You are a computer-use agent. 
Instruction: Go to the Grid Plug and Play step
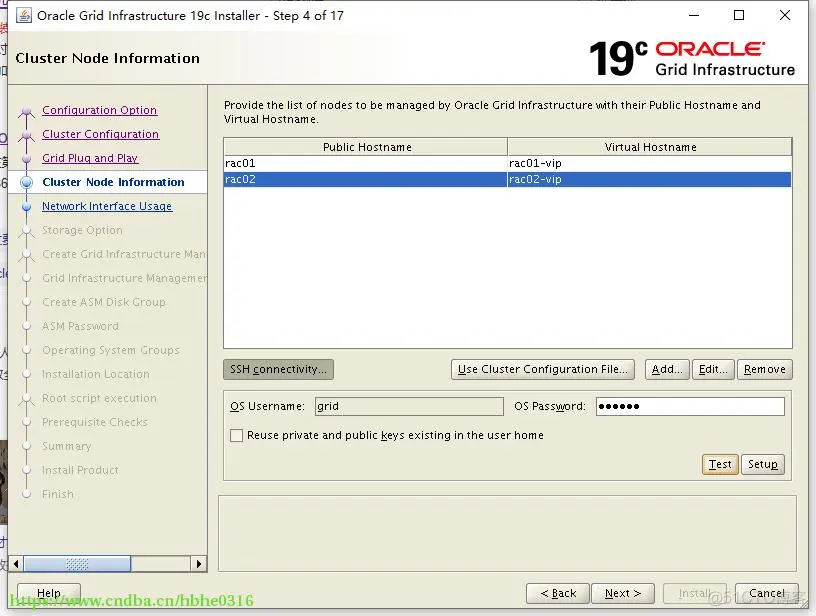(90, 158)
